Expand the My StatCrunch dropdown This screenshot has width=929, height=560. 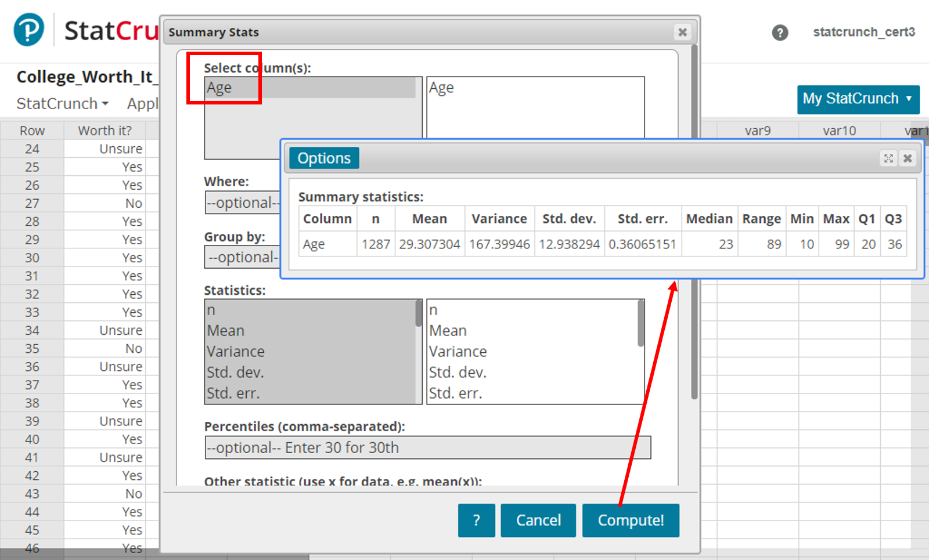(858, 99)
